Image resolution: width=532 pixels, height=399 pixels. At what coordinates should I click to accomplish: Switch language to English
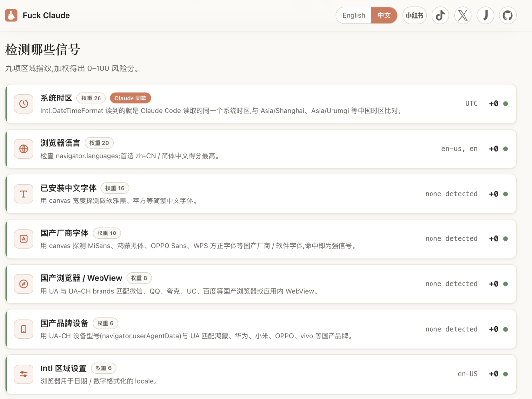pyautogui.click(x=354, y=15)
